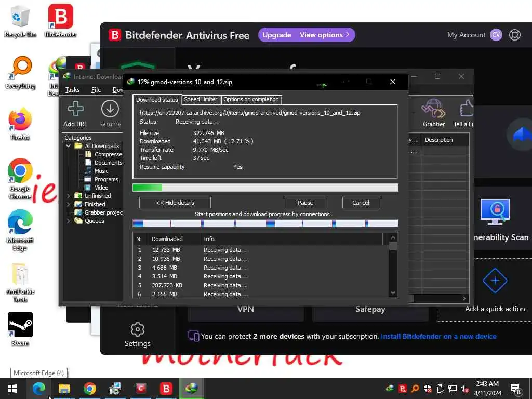
Task: Click the Resume download toolbar icon
Action: tap(110, 114)
